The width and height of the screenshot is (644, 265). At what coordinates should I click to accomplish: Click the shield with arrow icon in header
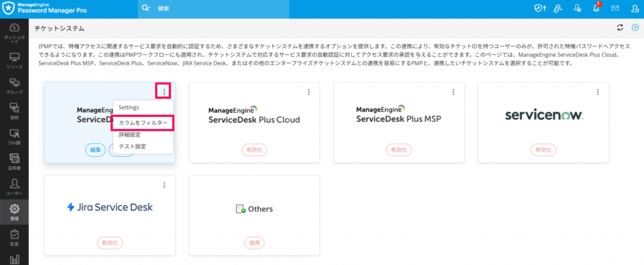(x=540, y=8)
